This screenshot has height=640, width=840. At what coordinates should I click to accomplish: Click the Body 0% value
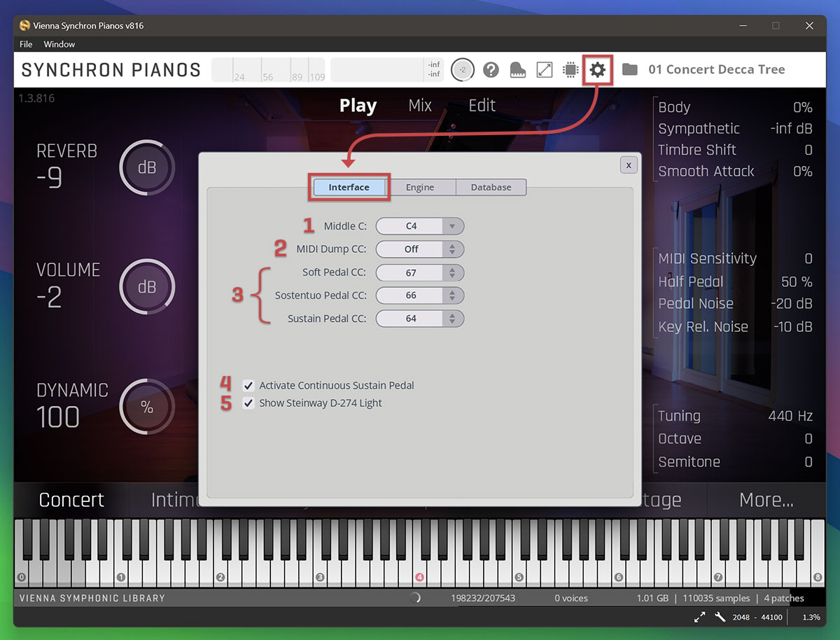pyautogui.click(x=802, y=107)
